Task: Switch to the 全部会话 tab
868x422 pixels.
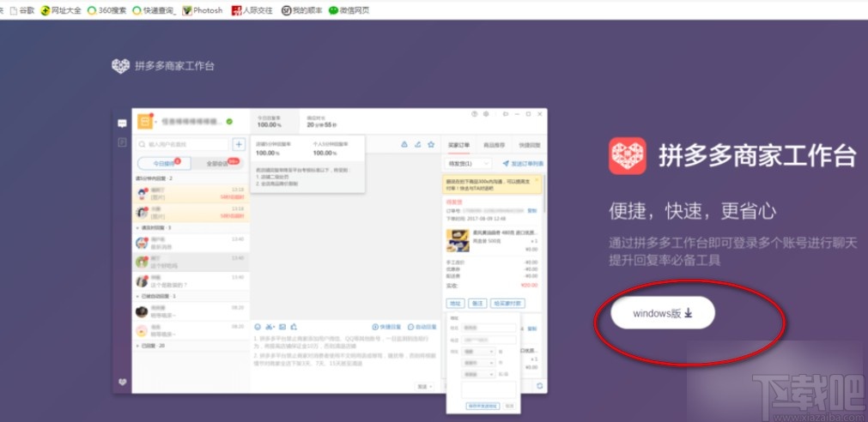Action: coord(218,164)
